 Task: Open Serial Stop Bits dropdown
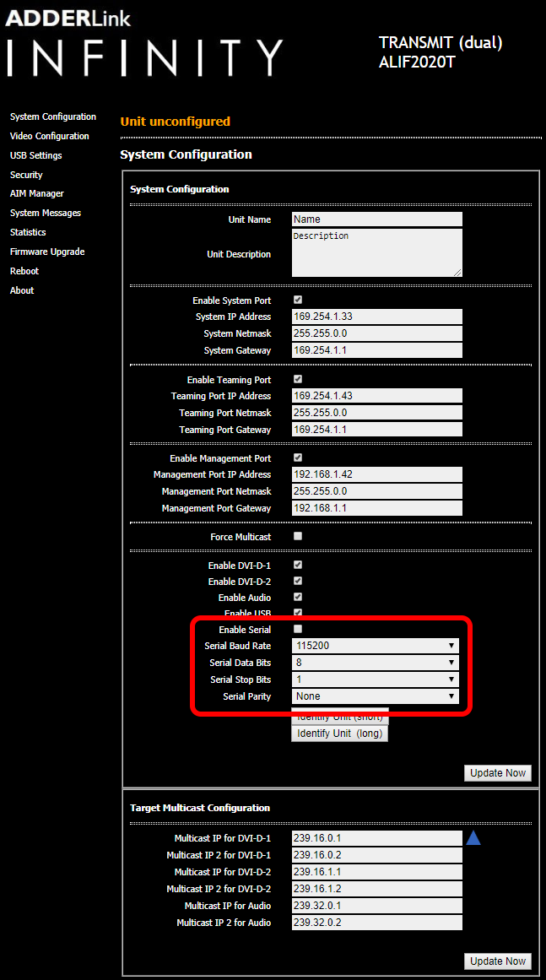[x=376, y=680]
